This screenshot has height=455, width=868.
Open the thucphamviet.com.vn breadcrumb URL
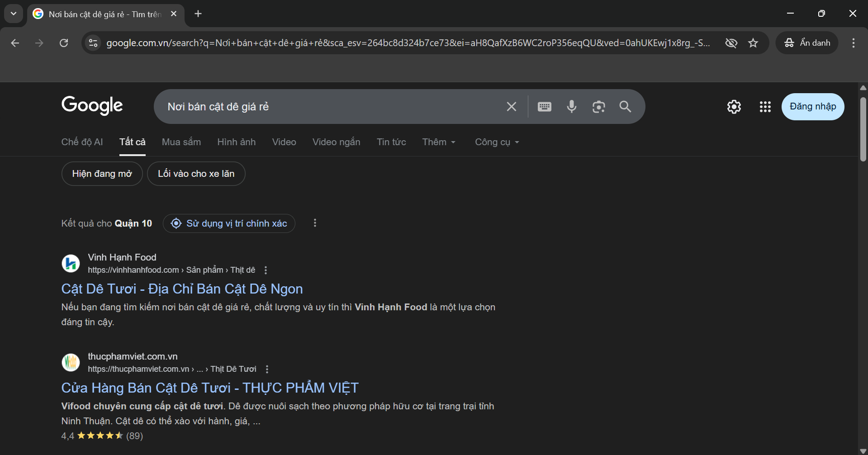pyautogui.click(x=172, y=369)
